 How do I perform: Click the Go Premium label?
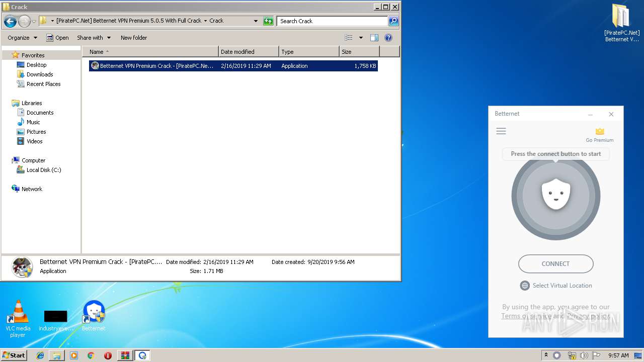599,140
